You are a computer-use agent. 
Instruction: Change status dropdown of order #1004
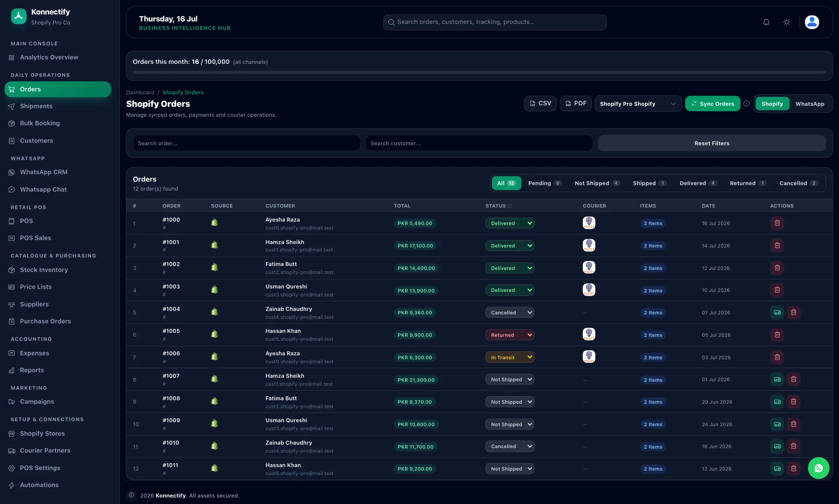coord(510,313)
